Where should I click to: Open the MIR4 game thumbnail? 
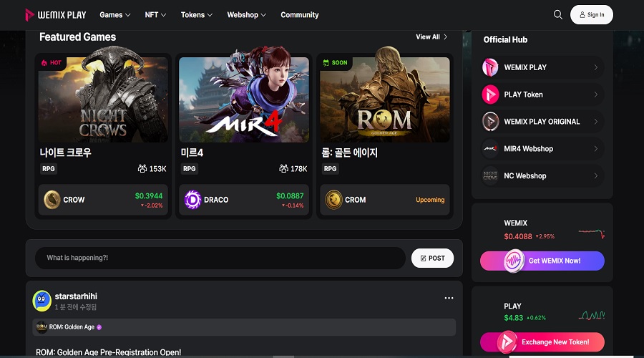pyautogui.click(x=244, y=99)
